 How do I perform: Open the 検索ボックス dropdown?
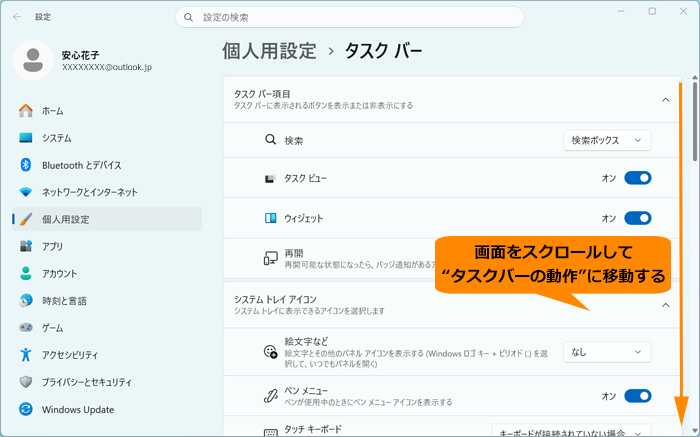tap(607, 140)
